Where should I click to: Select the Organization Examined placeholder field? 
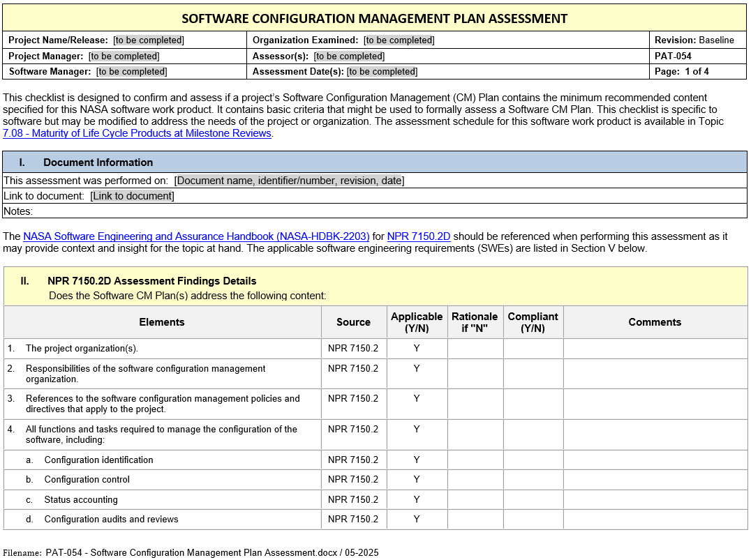pyautogui.click(x=399, y=40)
